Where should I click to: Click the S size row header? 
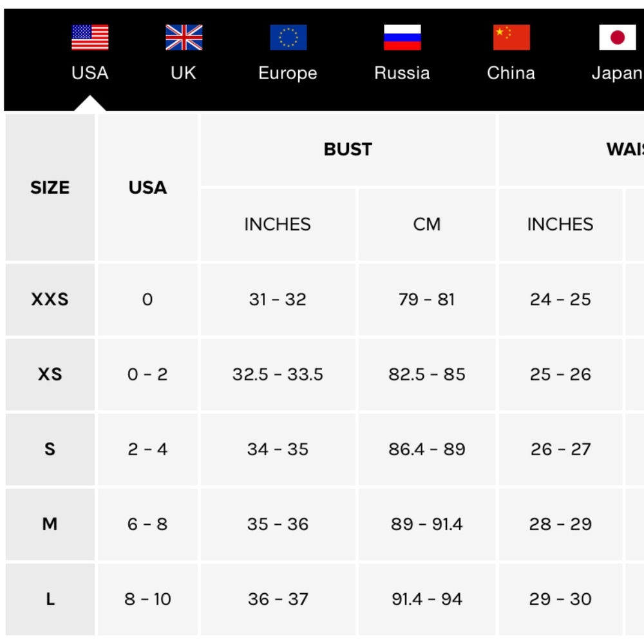pyautogui.click(x=50, y=449)
